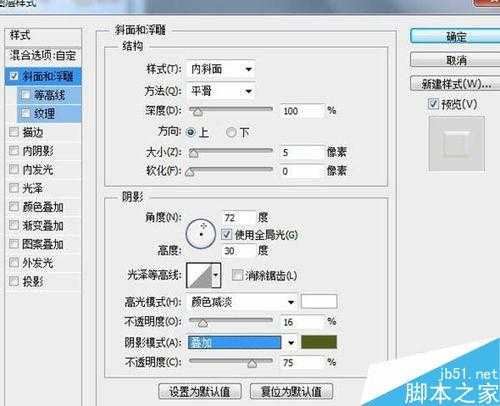Click the 高度 field showing 30
Viewport: 500px width, 406px height.
point(239,251)
